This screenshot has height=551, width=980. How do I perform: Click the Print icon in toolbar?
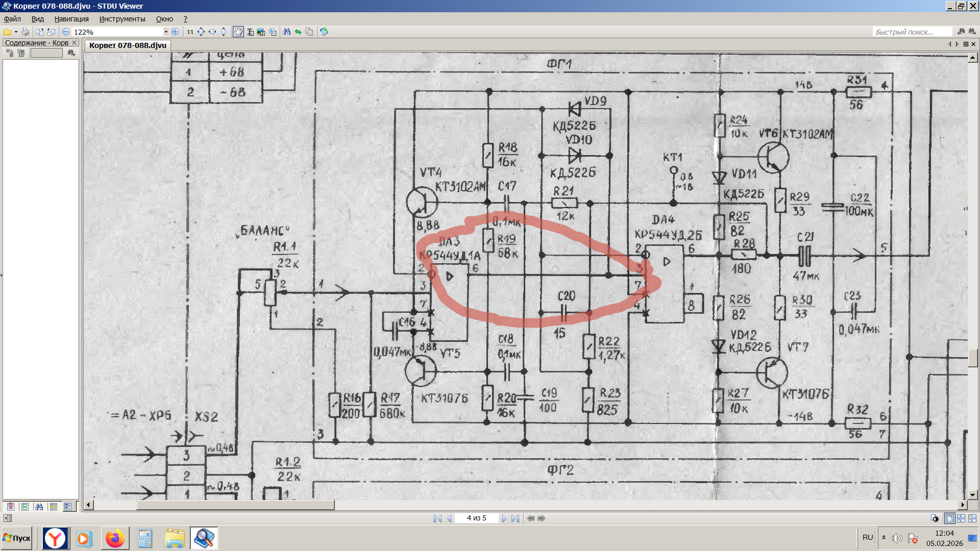[25, 32]
